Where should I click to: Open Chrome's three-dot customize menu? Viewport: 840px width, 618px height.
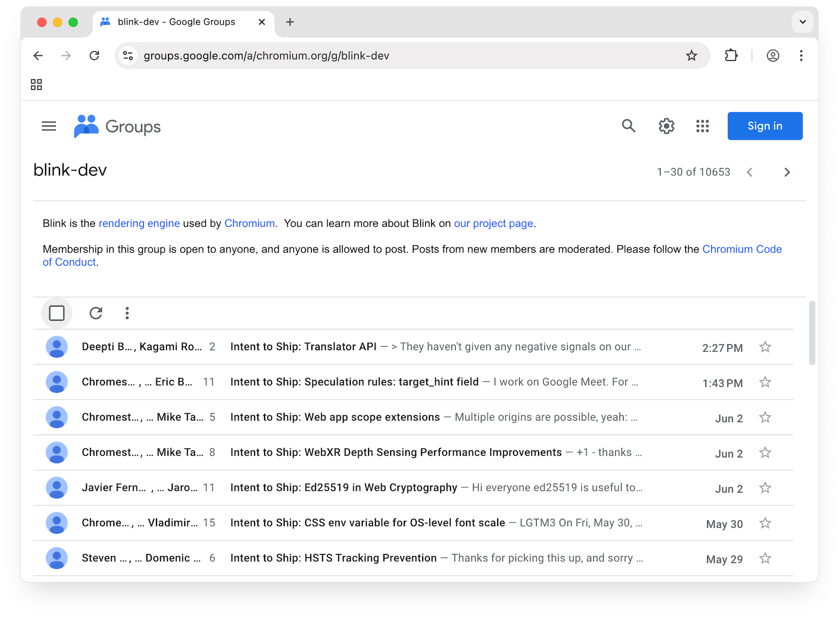(x=801, y=56)
